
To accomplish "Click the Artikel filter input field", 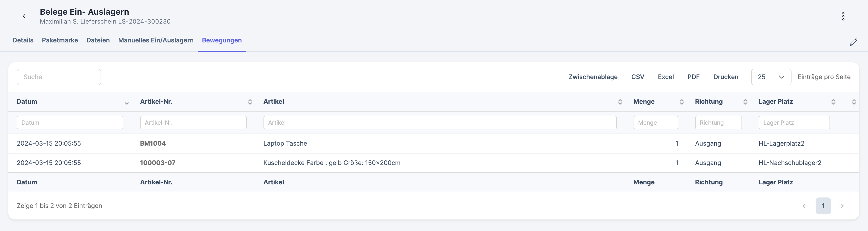I will [440, 123].
